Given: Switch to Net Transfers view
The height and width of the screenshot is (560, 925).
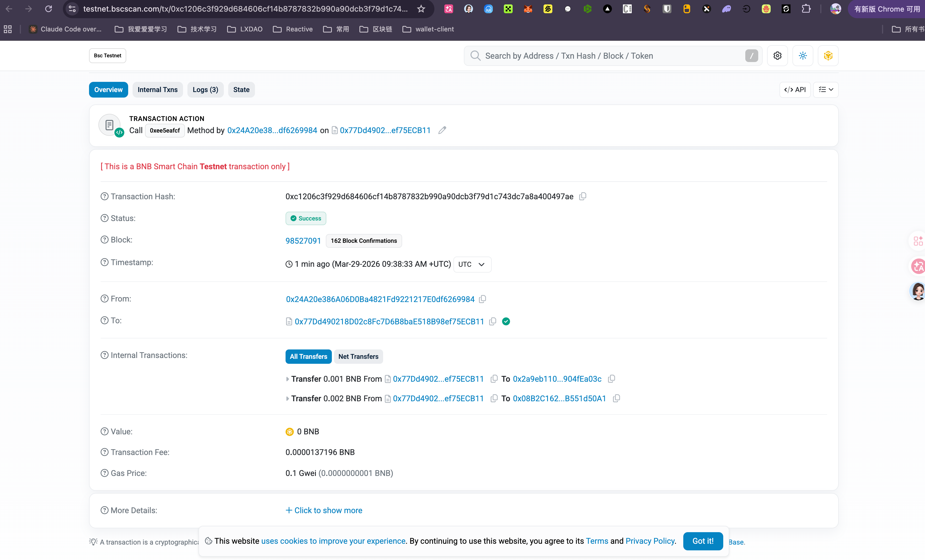Looking at the screenshot, I should [x=358, y=356].
